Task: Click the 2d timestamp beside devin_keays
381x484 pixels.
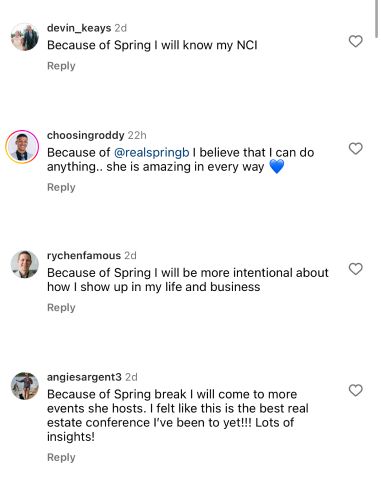Action: click(x=121, y=28)
